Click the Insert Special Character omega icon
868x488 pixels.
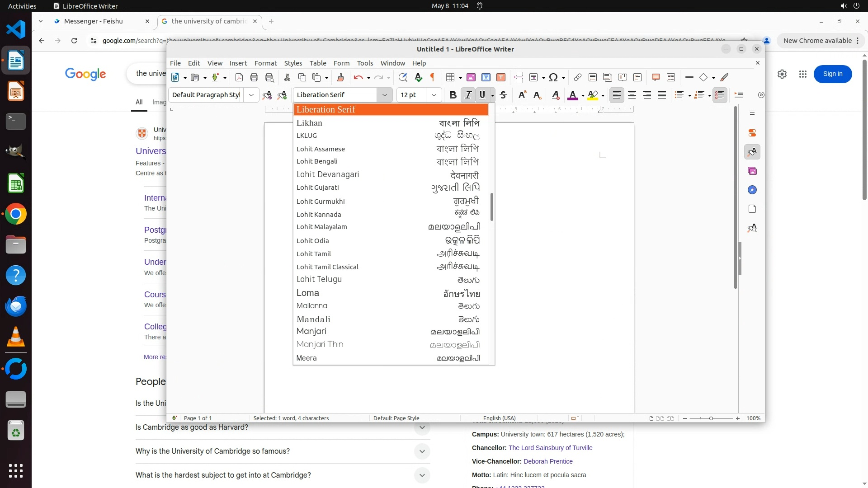(553, 77)
